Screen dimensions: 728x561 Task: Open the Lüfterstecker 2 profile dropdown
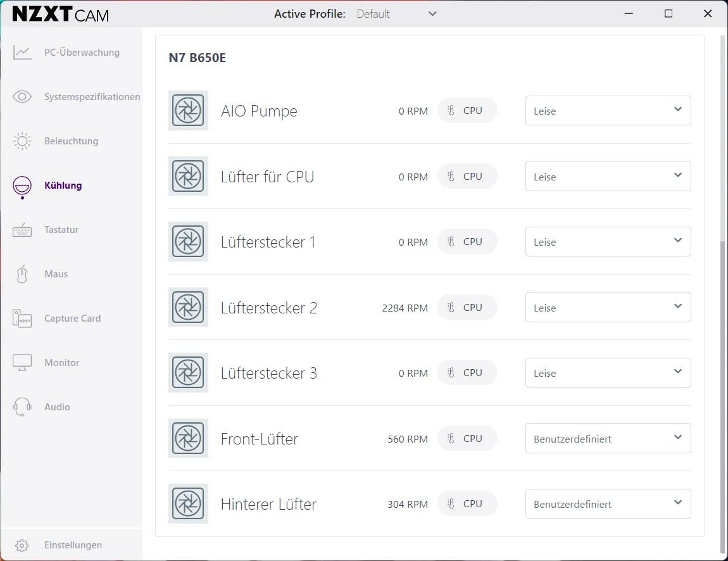(607, 307)
